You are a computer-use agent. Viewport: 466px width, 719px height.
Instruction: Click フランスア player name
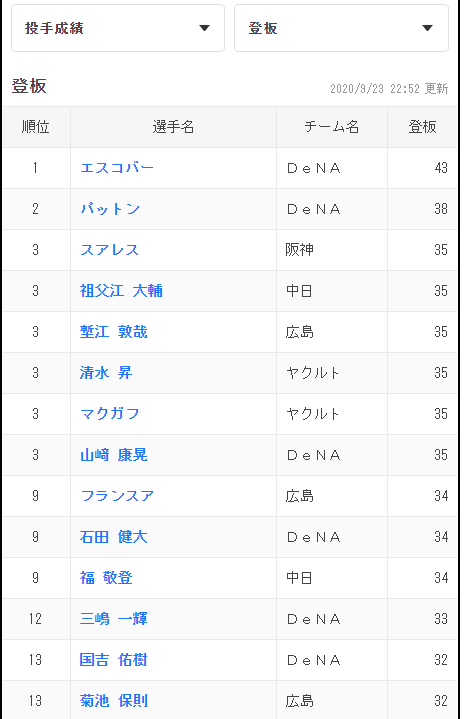[117, 496]
